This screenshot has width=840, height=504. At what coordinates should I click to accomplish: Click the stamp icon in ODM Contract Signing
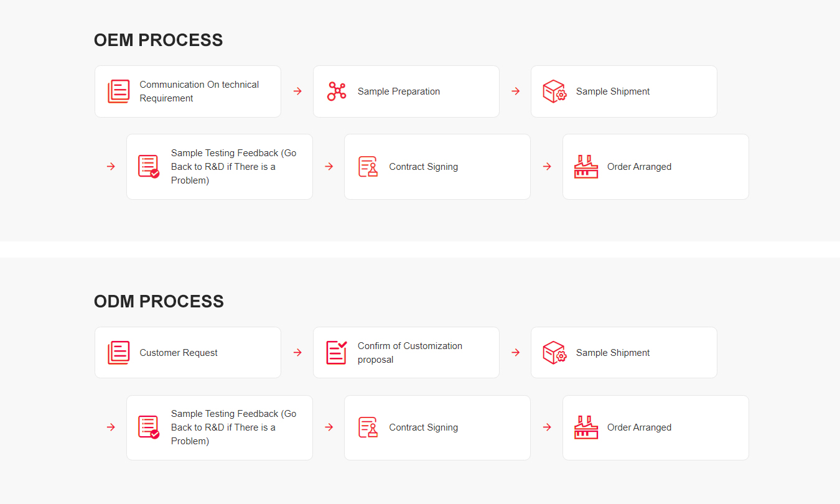tap(368, 427)
